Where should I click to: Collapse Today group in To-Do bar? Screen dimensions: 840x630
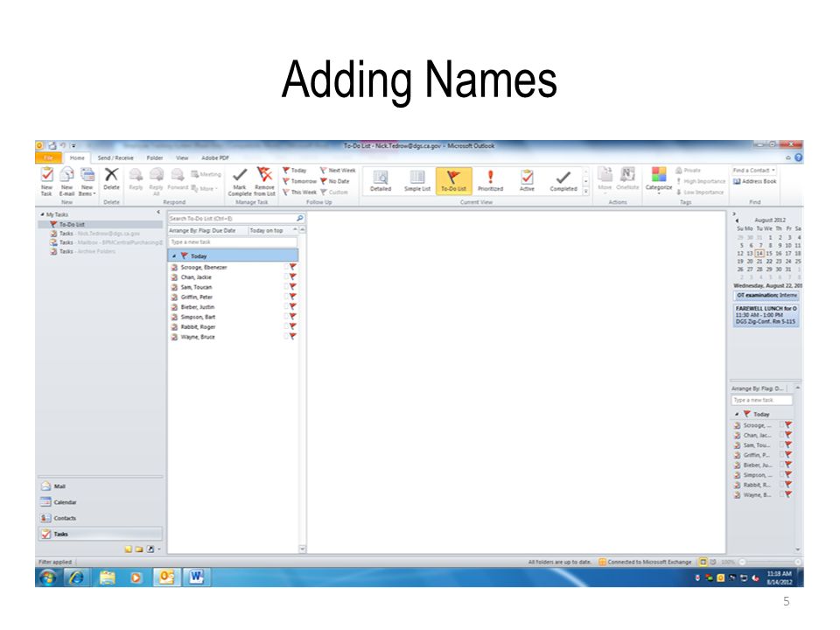737,414
